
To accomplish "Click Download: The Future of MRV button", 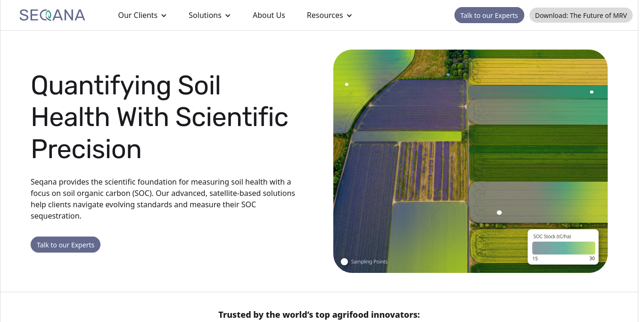I will pyautogui.click(x=581, y=15).
